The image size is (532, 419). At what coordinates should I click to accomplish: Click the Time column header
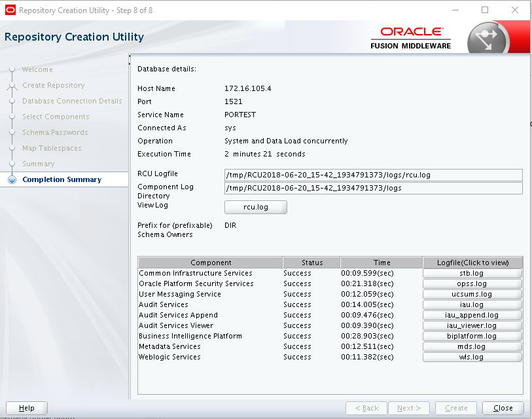[x=381, y=263]
